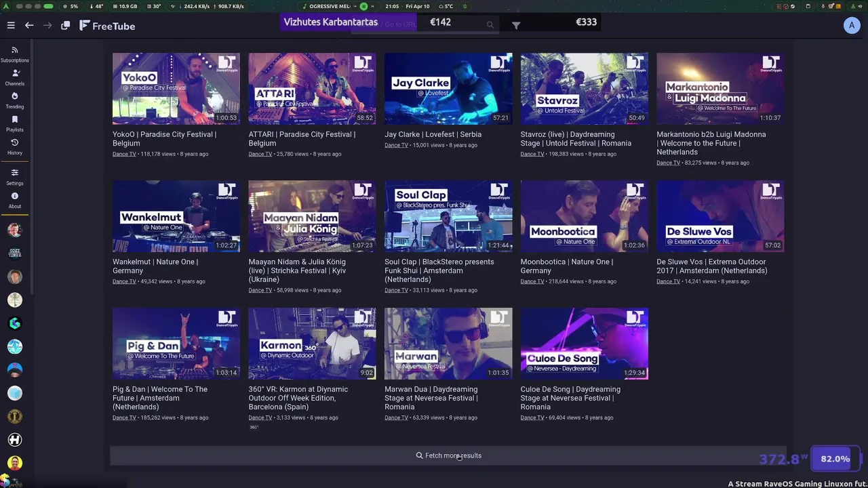The image size is (868, 488).
Task: Open title '360° VR: Karmon at Diynamic'
Action: click(x=298, y=398)
